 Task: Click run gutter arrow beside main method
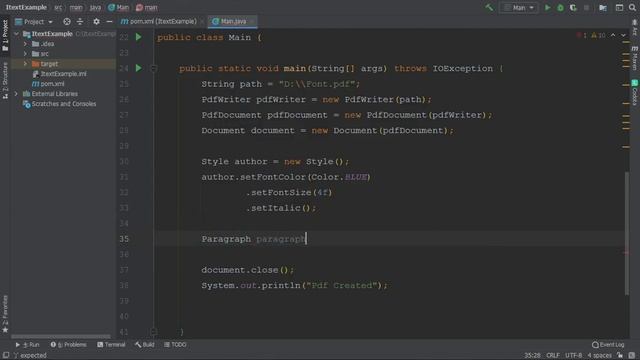point(138,68)
